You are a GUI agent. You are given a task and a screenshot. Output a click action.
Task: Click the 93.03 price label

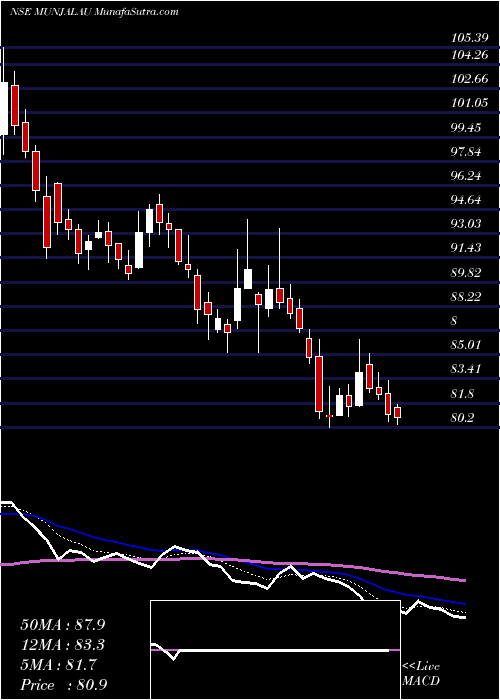(466, 224)
